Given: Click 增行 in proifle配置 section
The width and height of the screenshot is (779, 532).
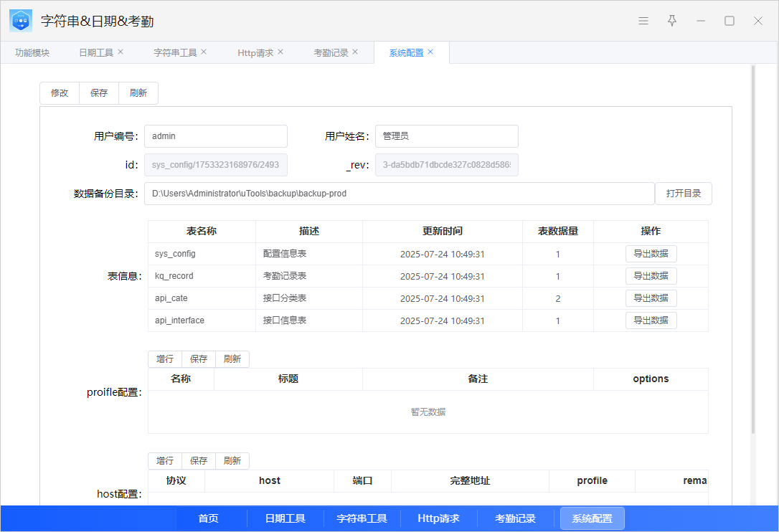Looking at the screenshot, I should (165, 359).
